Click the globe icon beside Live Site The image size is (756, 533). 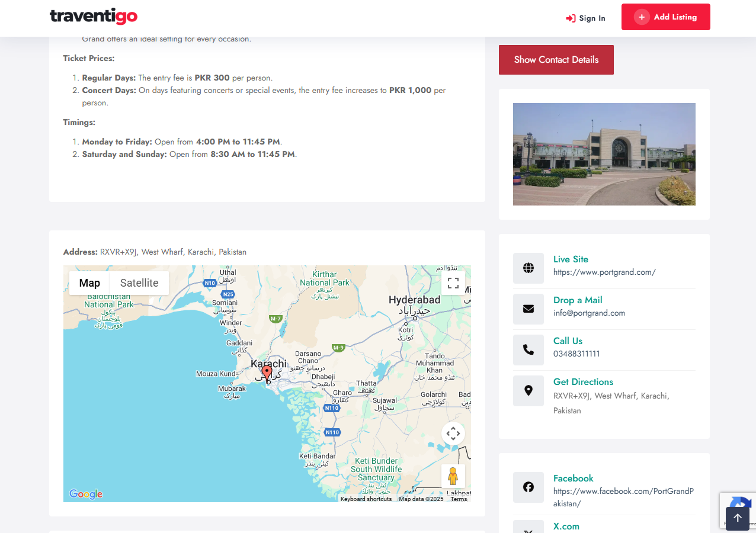528,268
